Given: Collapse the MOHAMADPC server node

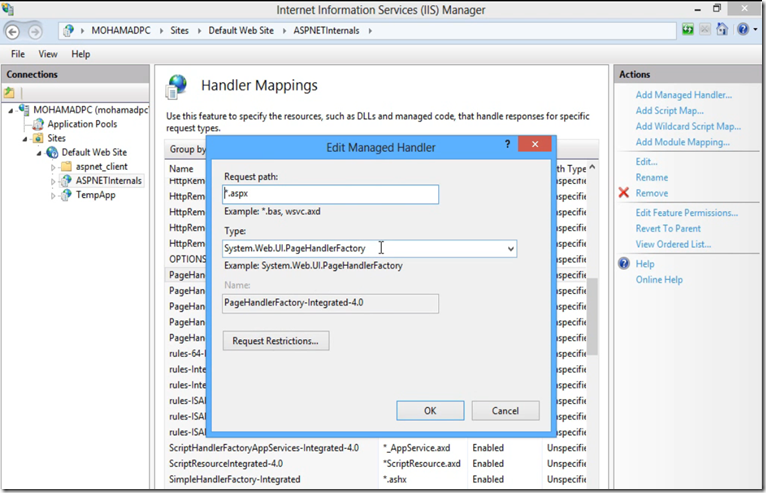Looking at the screenshot, I should click(x=11, y=110).
